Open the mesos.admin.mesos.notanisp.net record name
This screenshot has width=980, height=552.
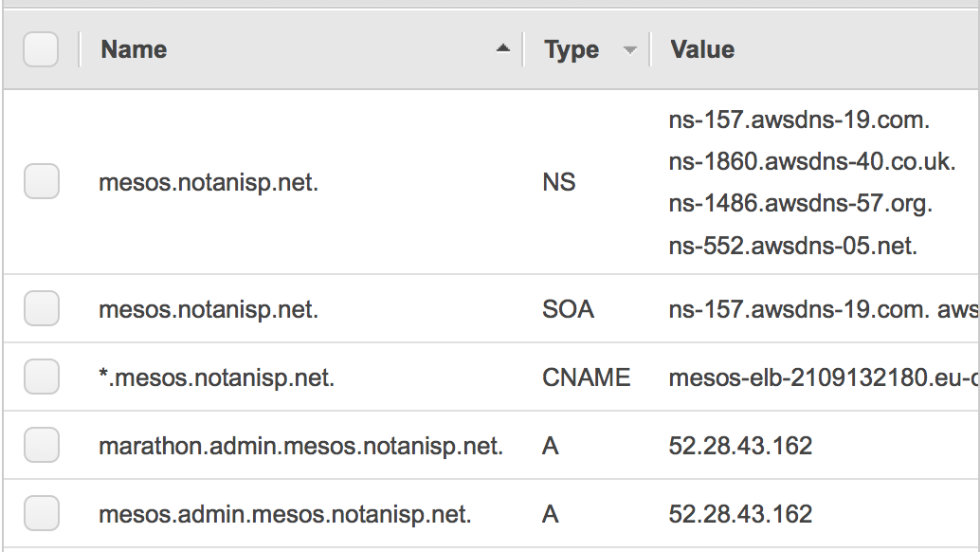point(285,514)
